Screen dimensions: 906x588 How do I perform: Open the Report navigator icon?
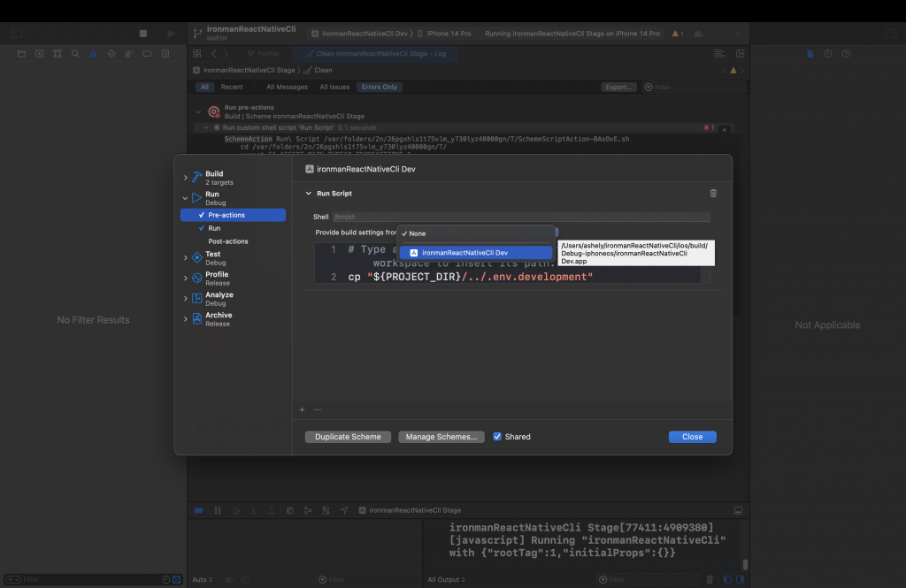(165, 54)
